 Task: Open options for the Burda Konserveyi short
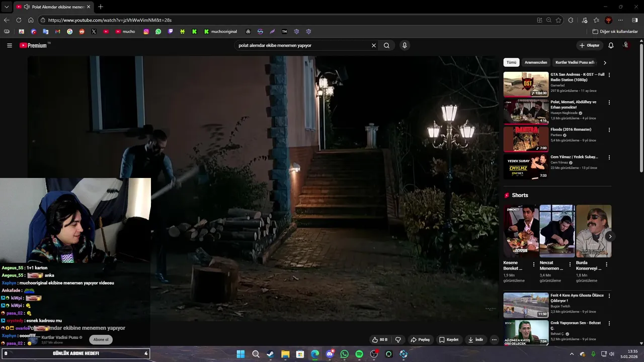[606, 264]
